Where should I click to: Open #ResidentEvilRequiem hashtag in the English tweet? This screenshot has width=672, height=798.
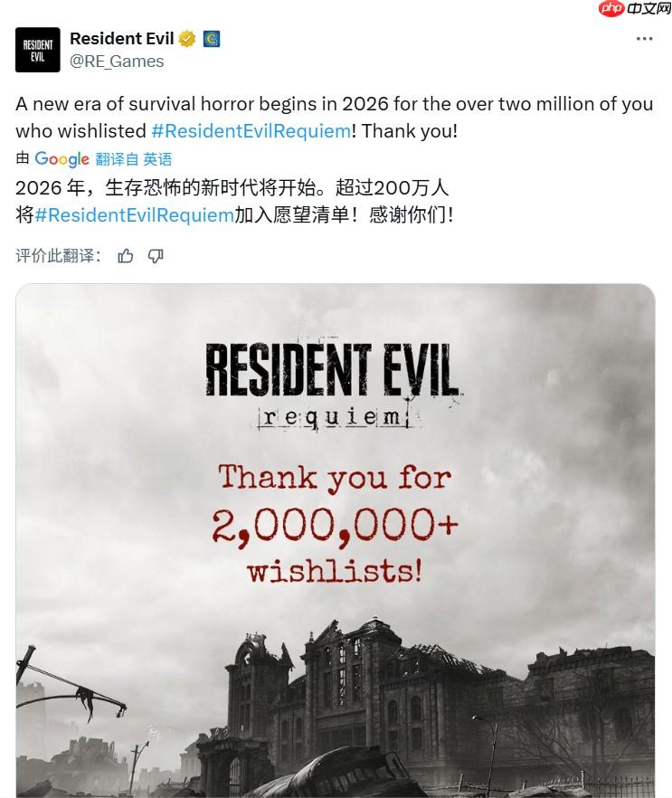tap(251, 131)
